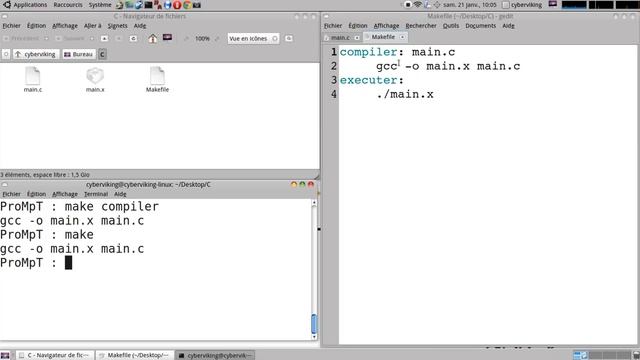Switch to C - Navigateur de fichiers taskbar item
Screen dimensions: 640x360
click(55, 356)
